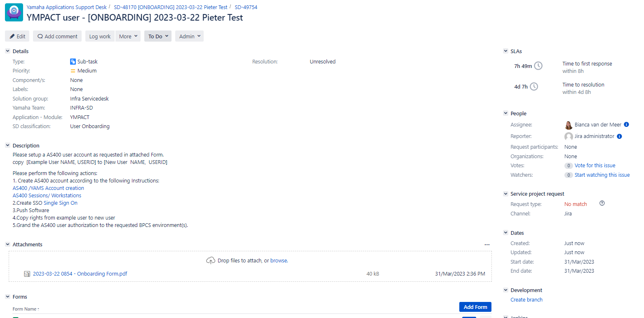644x318 pixels.
Task: Open the Admin dropdown
Action: tap(189, 36)
